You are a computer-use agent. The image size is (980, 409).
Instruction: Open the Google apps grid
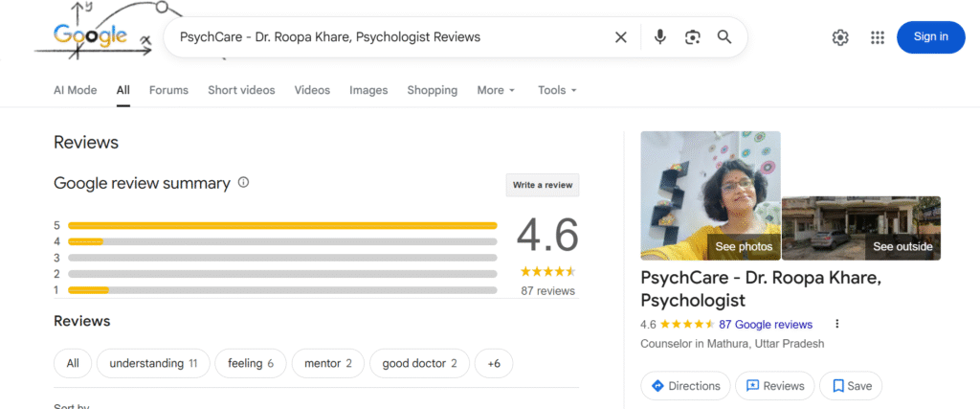[877, 37]
